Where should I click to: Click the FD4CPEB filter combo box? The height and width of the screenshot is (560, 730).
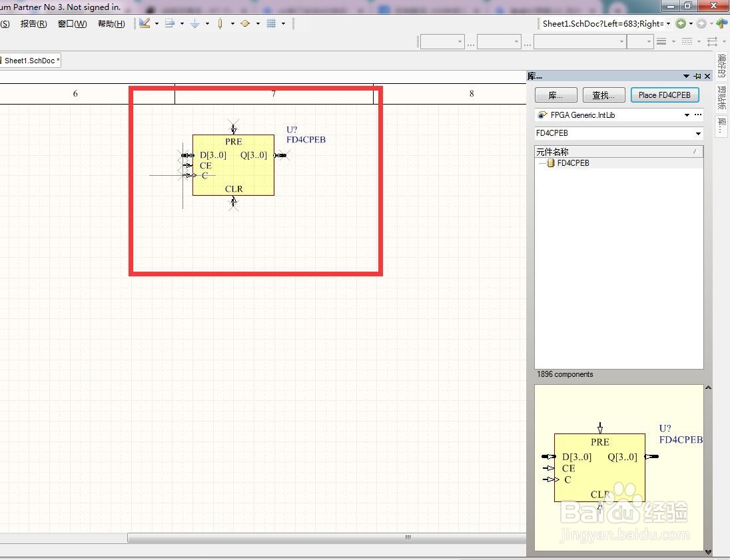pos(619,133)
